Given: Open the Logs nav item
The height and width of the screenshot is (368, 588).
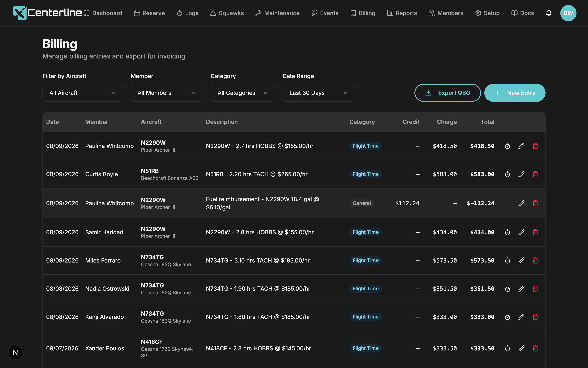Looking at the screenshot, I should point(188,13).
